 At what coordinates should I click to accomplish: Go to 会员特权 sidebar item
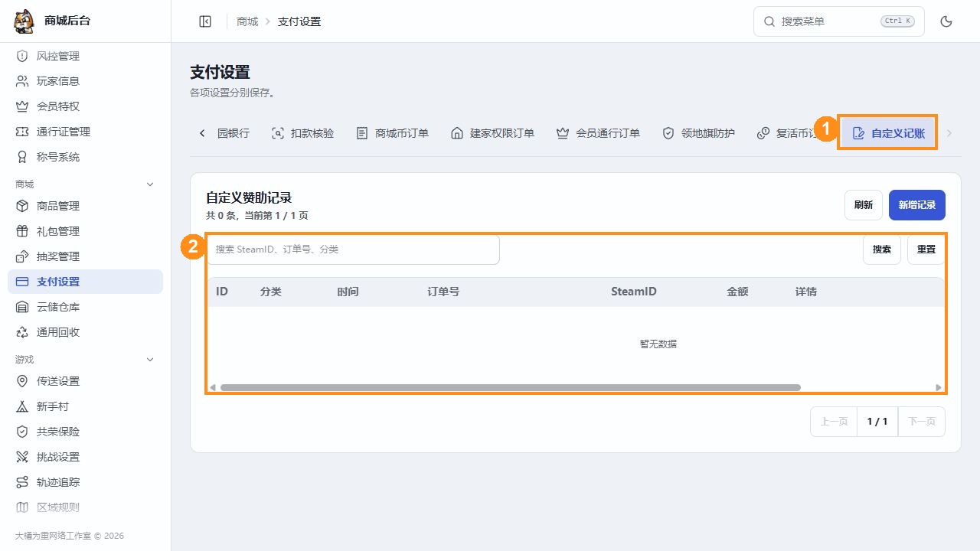pyautogui.click(x=85, y=106)
